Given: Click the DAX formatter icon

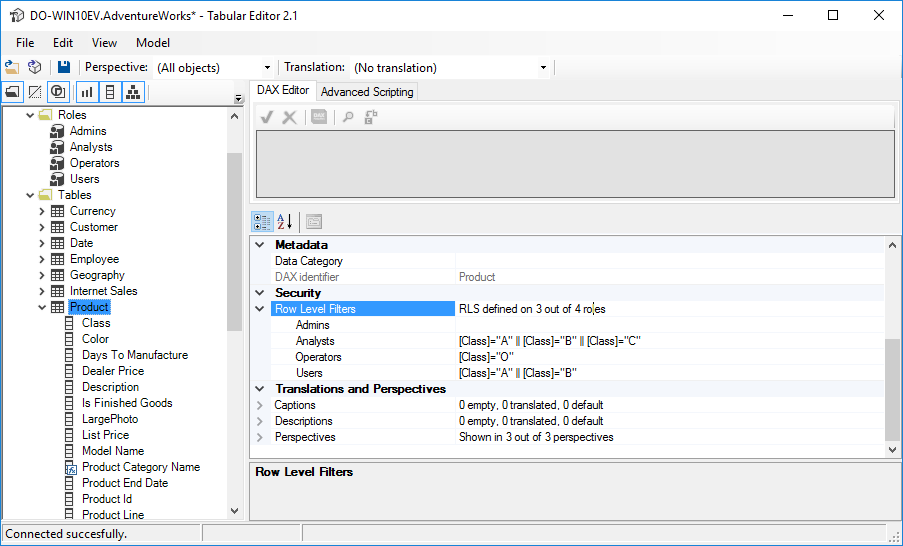Looking at the screenshot, I should (319, 117).
